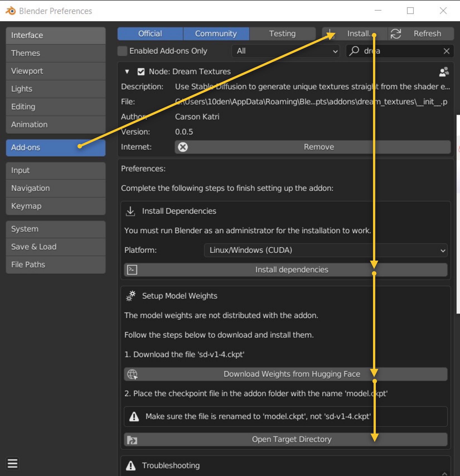Viewport: 460px width, 476px height.
Task: Open the Platform Linux/Windows (CUDA) dropdown
Action: (325, 250)
